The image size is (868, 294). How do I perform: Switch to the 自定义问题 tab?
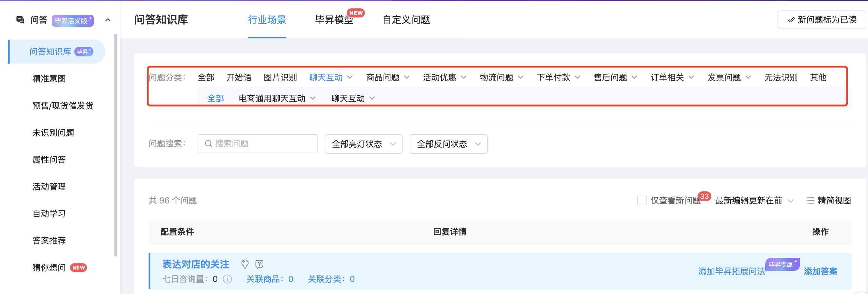tap(406, 20)
